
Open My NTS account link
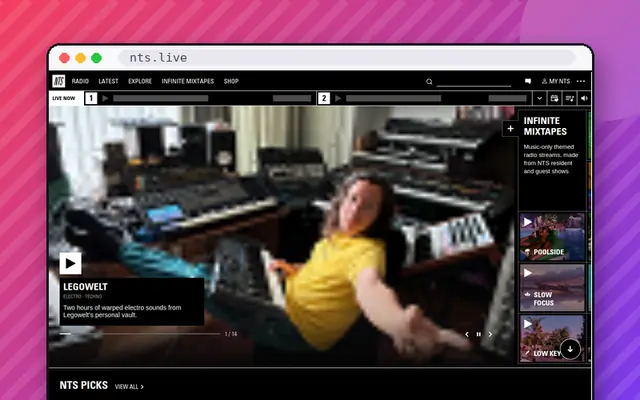coord(556,81)
